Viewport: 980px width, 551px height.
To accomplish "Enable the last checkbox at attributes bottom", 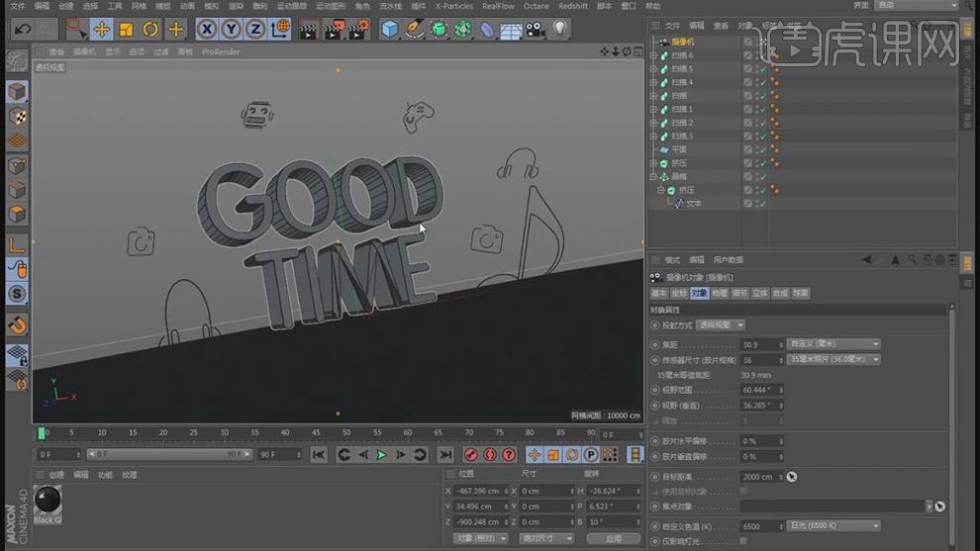I will pyautogui.click(x=743, y=541).
